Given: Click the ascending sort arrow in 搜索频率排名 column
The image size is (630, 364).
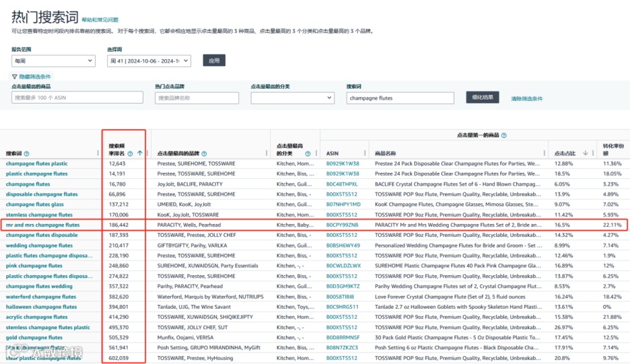Looking at the screenshot, I should [x=140, y=153].
